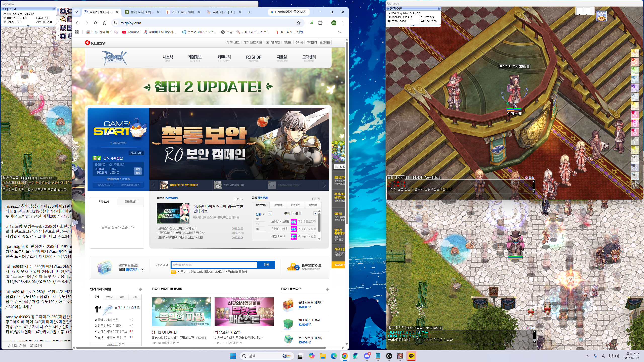Open 캐릭터설정 button

pyautogui.click(x=136, y=153)
